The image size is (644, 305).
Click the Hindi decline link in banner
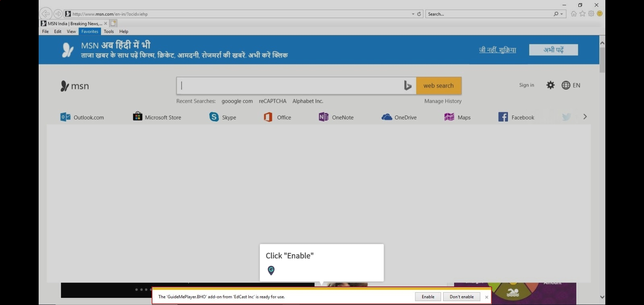(x=497, y=50)
